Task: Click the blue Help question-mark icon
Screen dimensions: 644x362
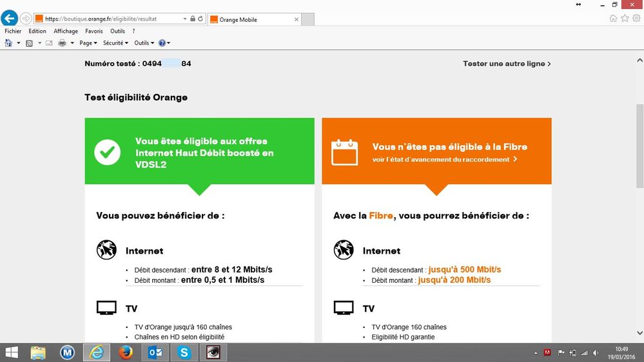Action: 162,43
